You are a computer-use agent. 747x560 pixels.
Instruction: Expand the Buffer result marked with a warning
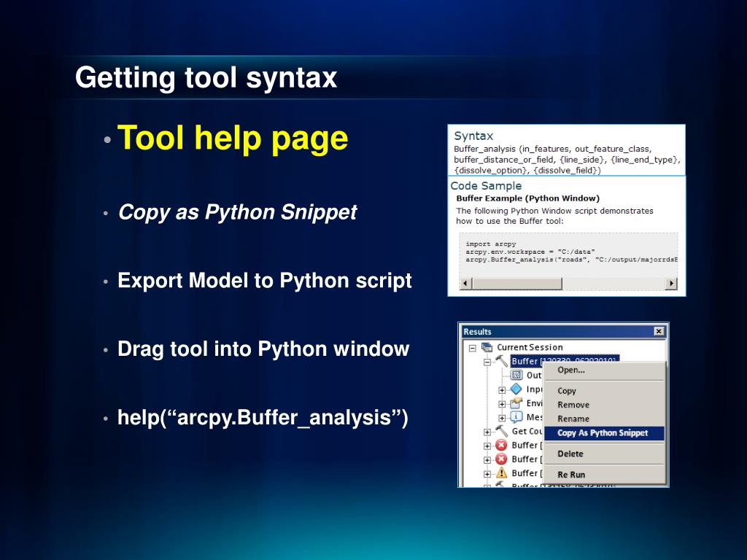coord(487,474)
